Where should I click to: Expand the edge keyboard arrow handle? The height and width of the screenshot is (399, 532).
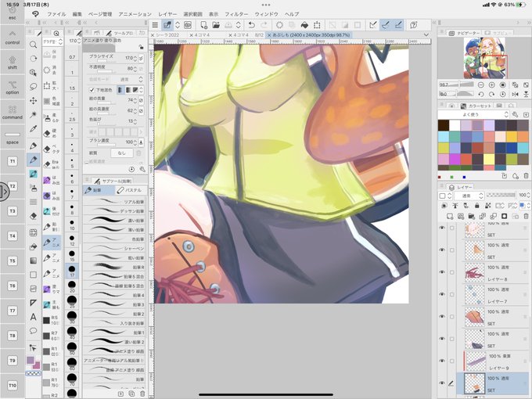click(x=4, y=192)
